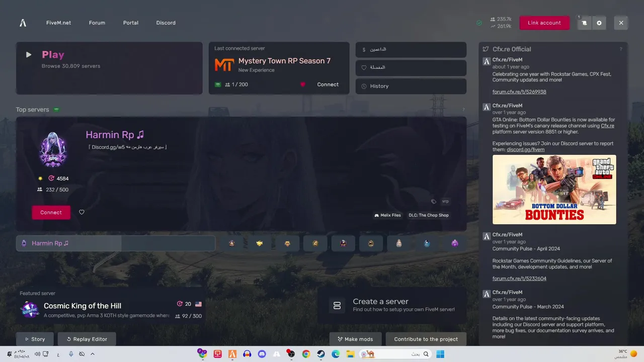Viewport: 644px width, 362px height.
Task: Select the purple gem server icon
Action: pyautogui.click(x=454, y=243)
